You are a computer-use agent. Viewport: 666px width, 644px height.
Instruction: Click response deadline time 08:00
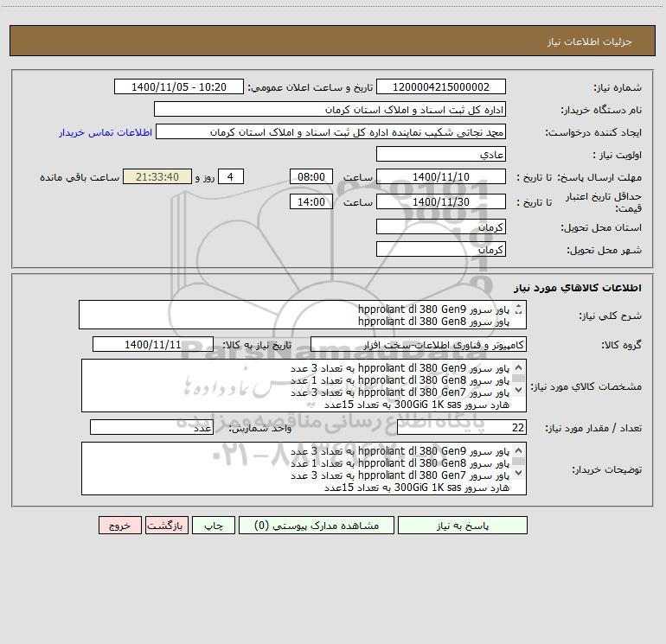[x=311, y=176]
